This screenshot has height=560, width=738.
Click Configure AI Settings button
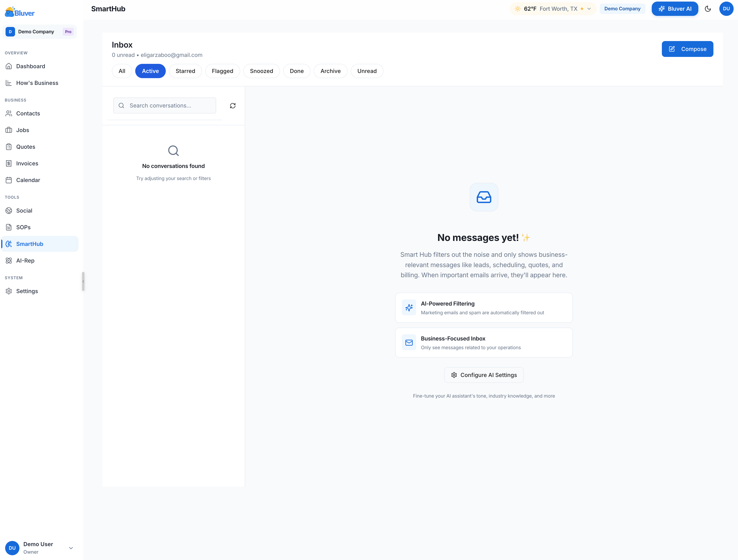(484, 375)
